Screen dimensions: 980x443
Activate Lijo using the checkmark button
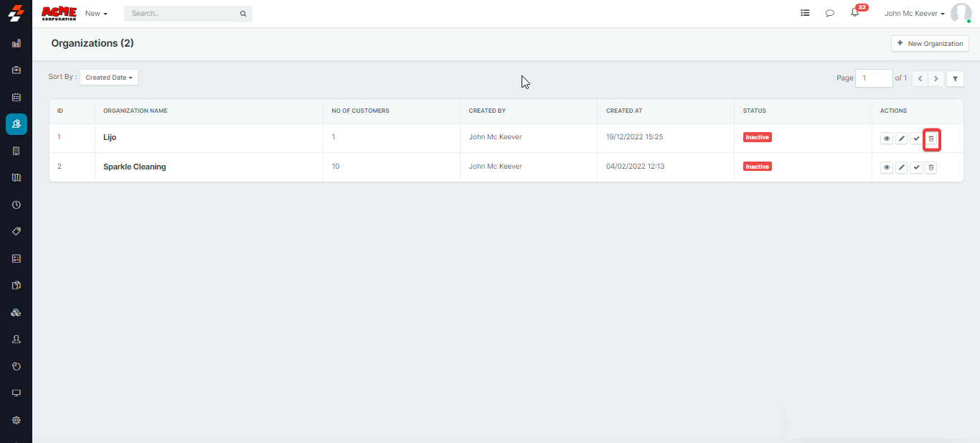click(916, 139)
